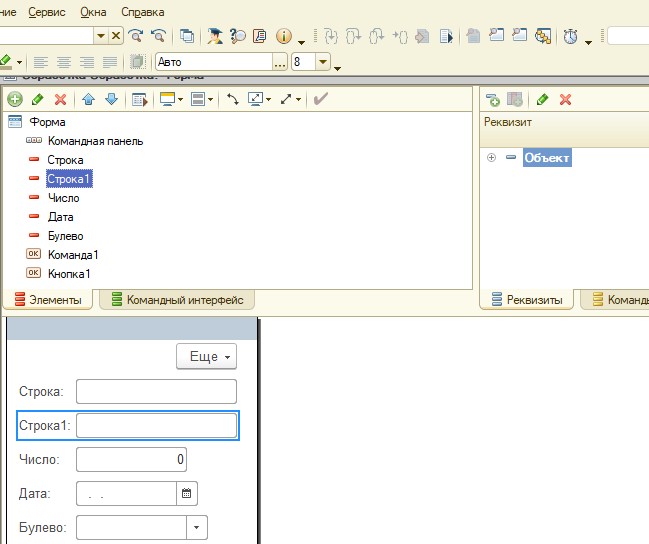
Task: Click the Дата input field in preview
Action: [x=127, y=493]
